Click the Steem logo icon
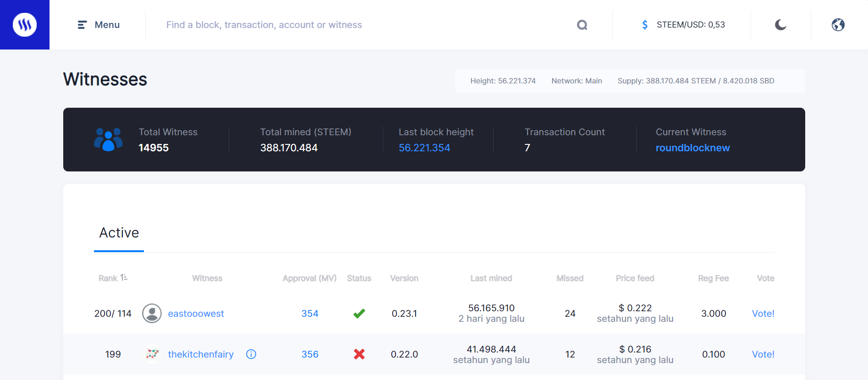Viewport: 868px width, 380px height. (25, 25)
